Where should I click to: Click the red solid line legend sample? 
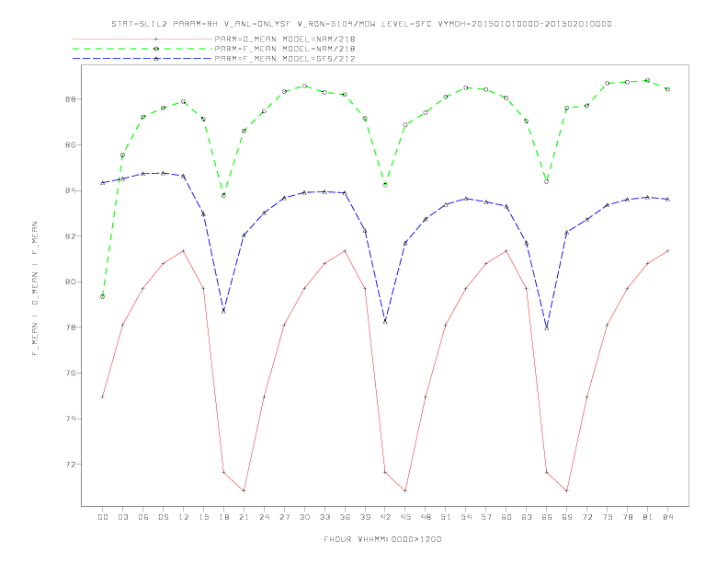coord(142,39)
